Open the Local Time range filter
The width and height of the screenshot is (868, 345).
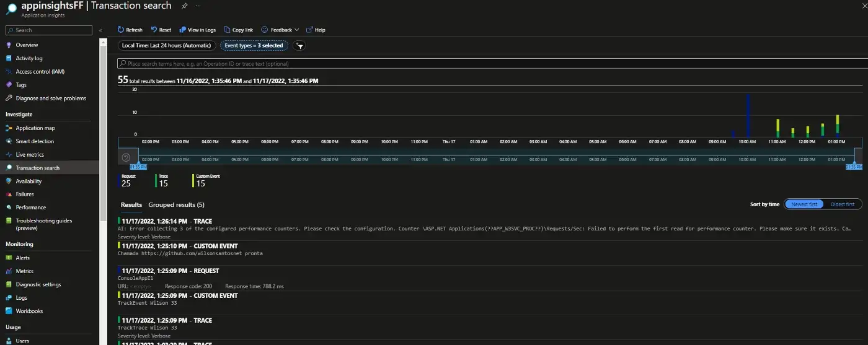click(x=167, y=45)
